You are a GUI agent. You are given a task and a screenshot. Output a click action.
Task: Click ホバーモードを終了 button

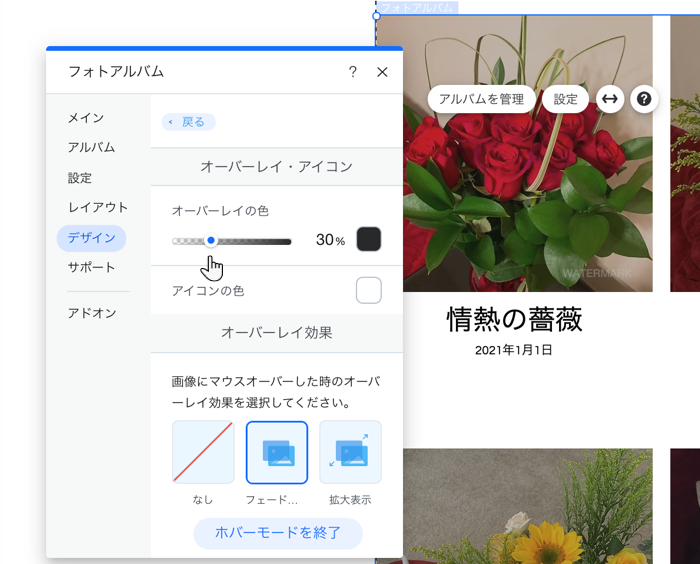click(x=278, y=533)
